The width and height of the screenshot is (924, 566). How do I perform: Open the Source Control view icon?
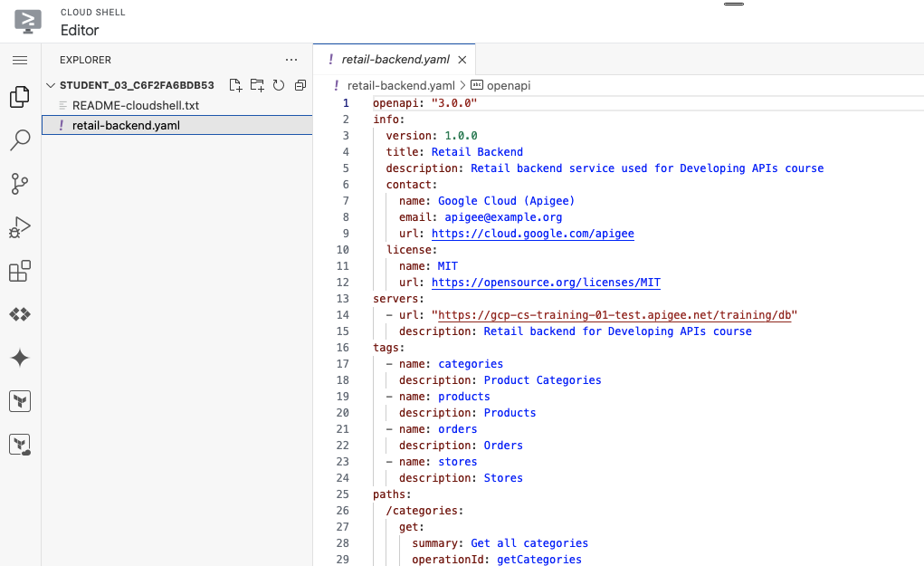20,184
